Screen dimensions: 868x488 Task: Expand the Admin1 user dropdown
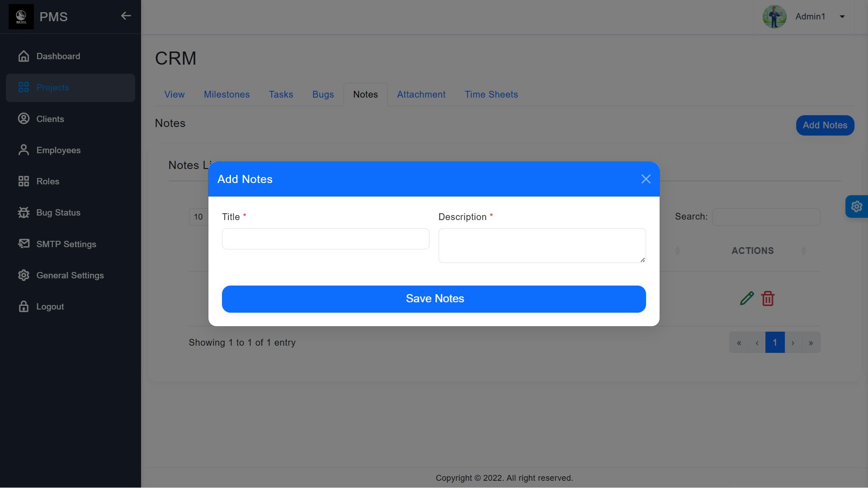point(842,17)
